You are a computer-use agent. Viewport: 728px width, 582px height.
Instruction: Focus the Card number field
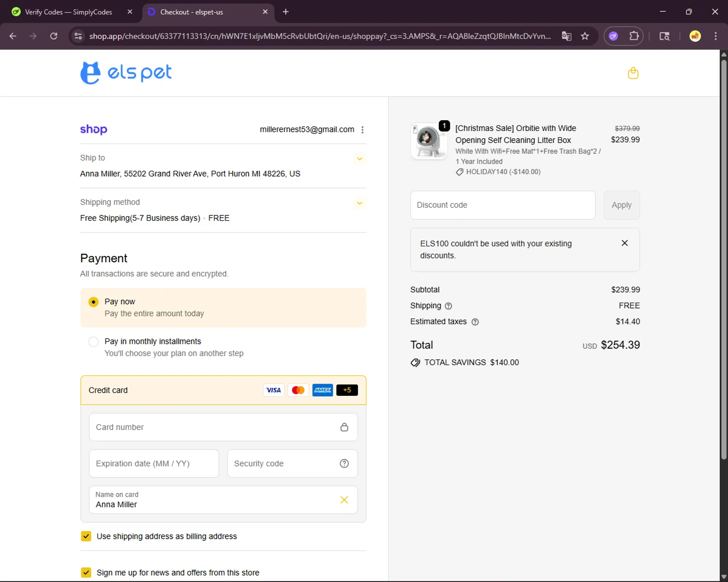click(223, 427)
